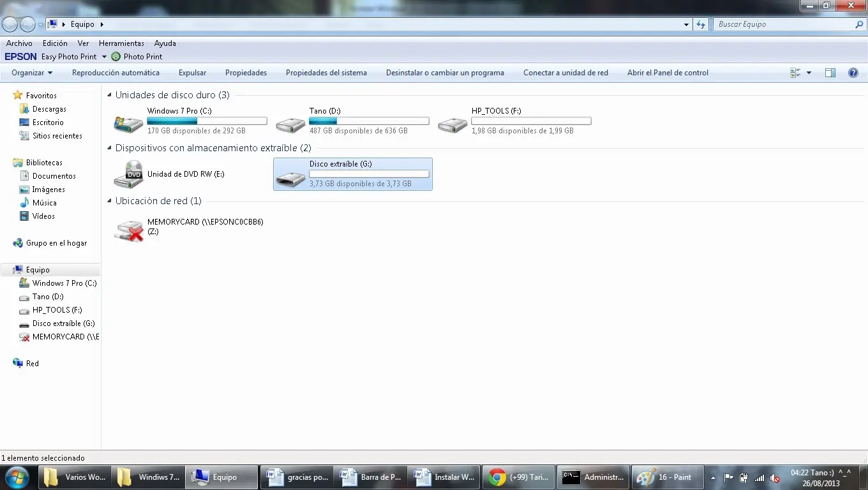Viewport: 868px width, 490px height.
Task: Click Abrir el Panel de control
Action: 668,73
